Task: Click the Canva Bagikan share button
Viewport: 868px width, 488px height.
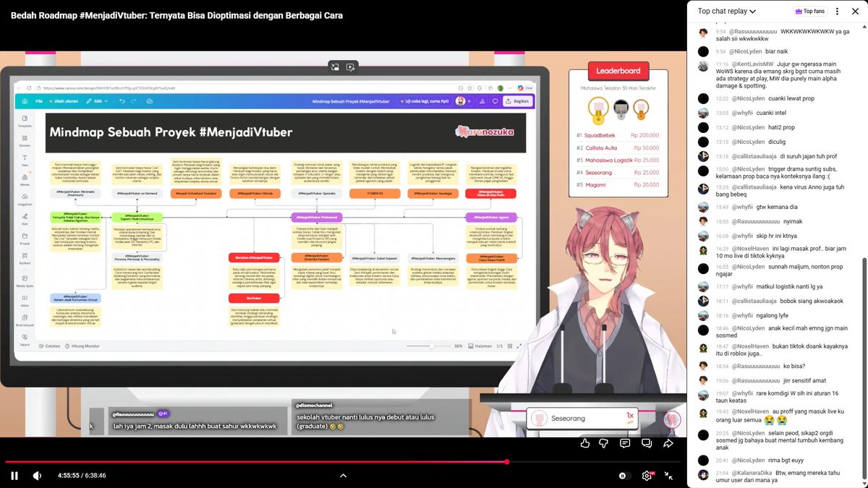Action: click(517, 101)
